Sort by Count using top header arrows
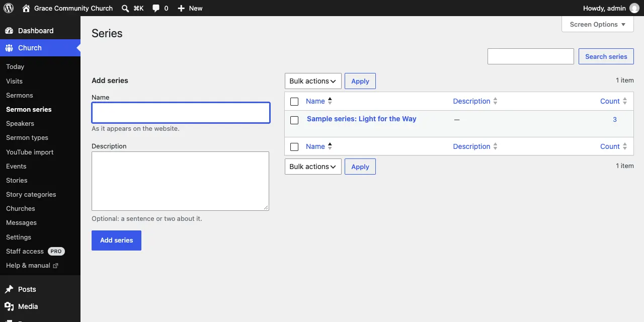 click(625, 101)
